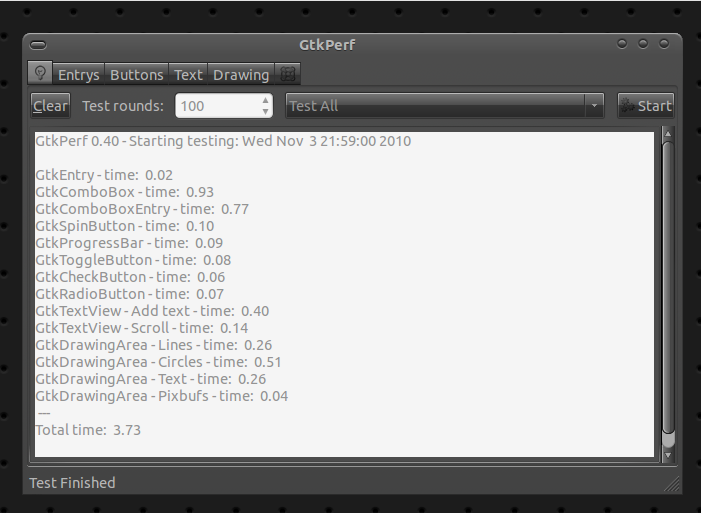The image size is (701, 513).
Task: Decrease test rounds with down arrow
Action: (266, 112)
